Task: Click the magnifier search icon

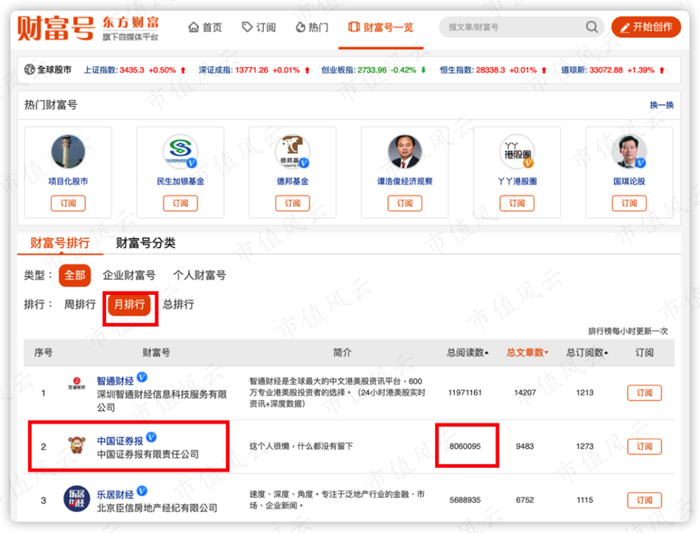Action: click(592, 27)
